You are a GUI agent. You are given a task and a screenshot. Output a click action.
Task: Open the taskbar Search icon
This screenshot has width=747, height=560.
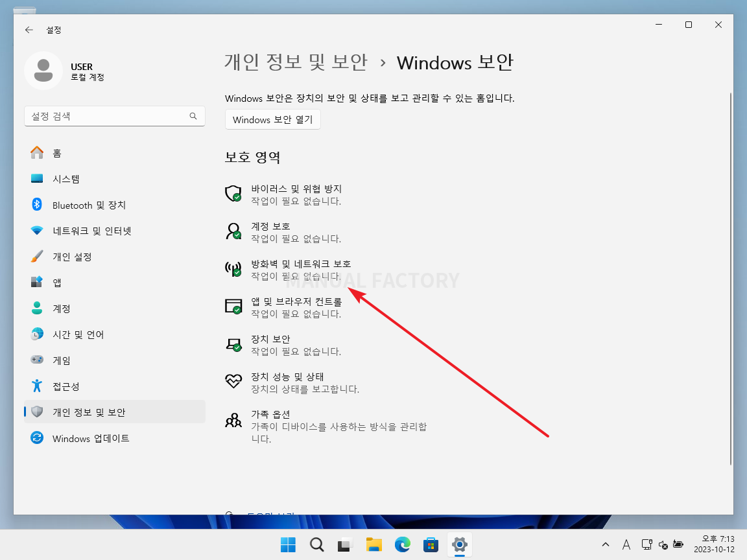point(316,544)
